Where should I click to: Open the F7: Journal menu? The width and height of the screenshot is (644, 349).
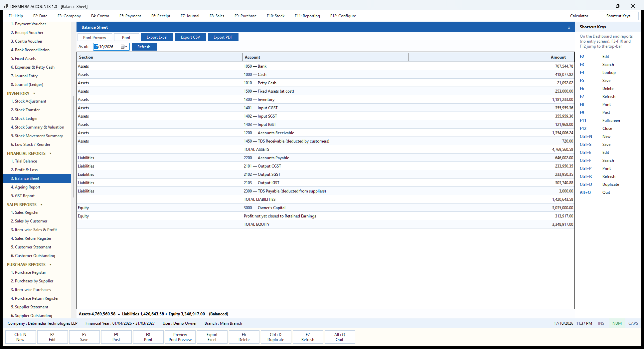pyautogui.click(x=190, y=16)
